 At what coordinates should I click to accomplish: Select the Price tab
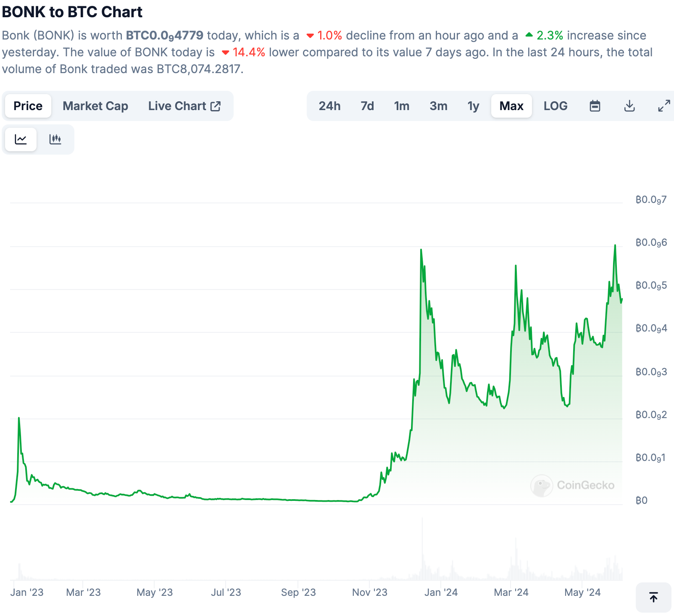tap(28, 106)
